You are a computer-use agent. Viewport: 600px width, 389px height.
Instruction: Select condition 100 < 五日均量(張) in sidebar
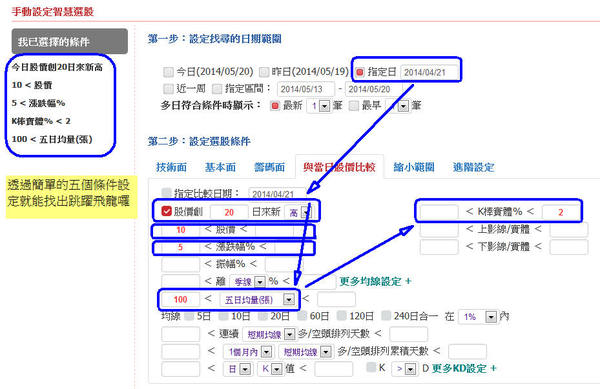click(x=52, y=139)
